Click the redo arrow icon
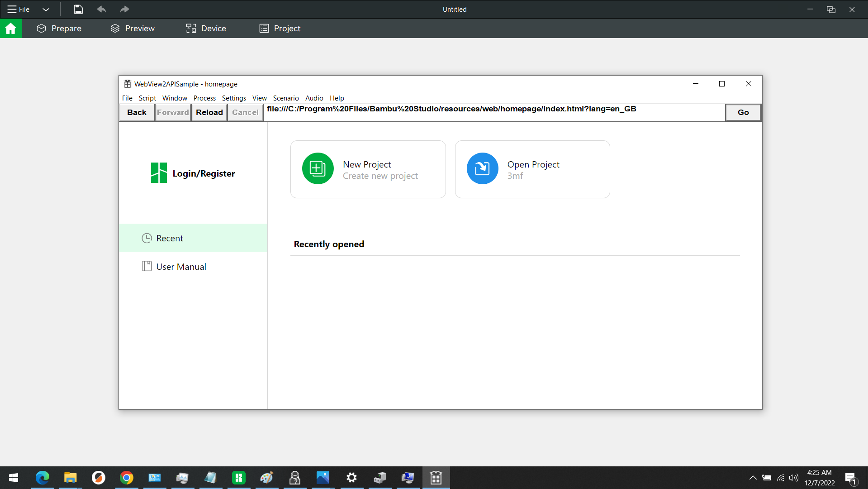The image size is (868, 489). (x=124, y=9)
